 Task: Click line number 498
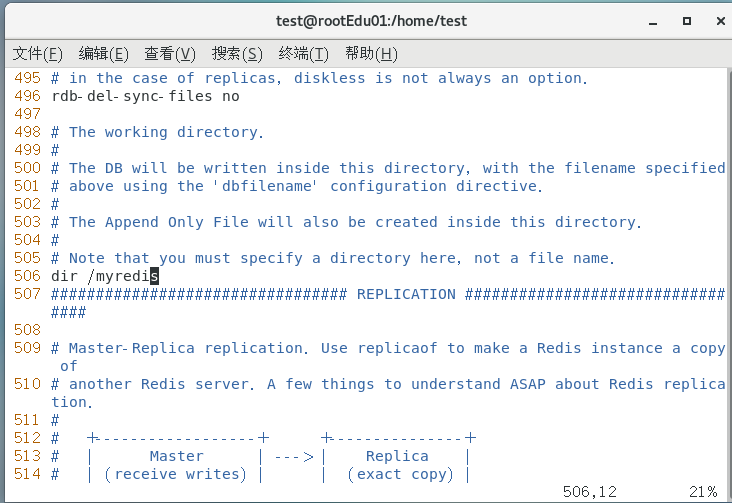click(x=27, y=132)
